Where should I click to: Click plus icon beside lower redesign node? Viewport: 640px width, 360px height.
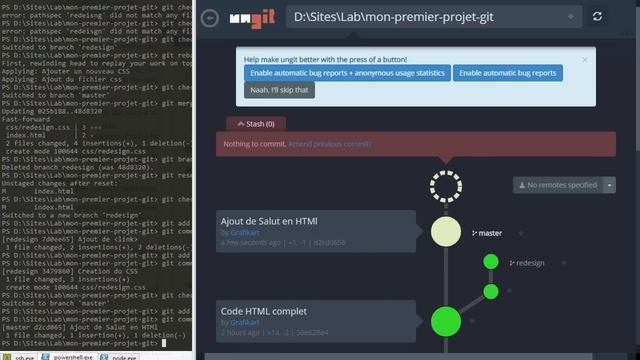(509, 291)
